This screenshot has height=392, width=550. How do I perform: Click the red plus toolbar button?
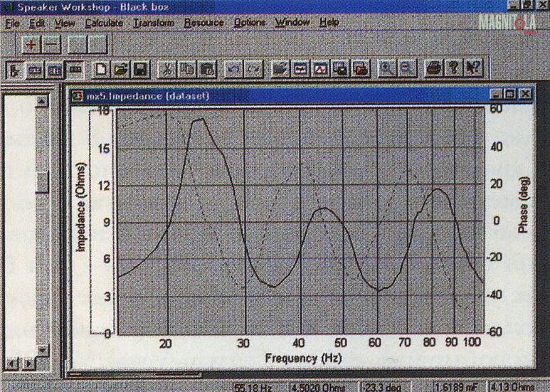pyautogui.click(x=31, y=45)
